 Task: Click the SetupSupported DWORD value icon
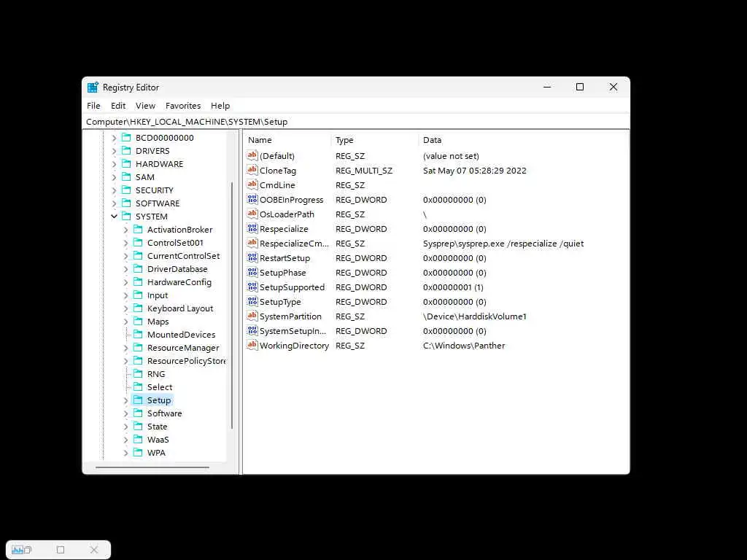(252, 287)
